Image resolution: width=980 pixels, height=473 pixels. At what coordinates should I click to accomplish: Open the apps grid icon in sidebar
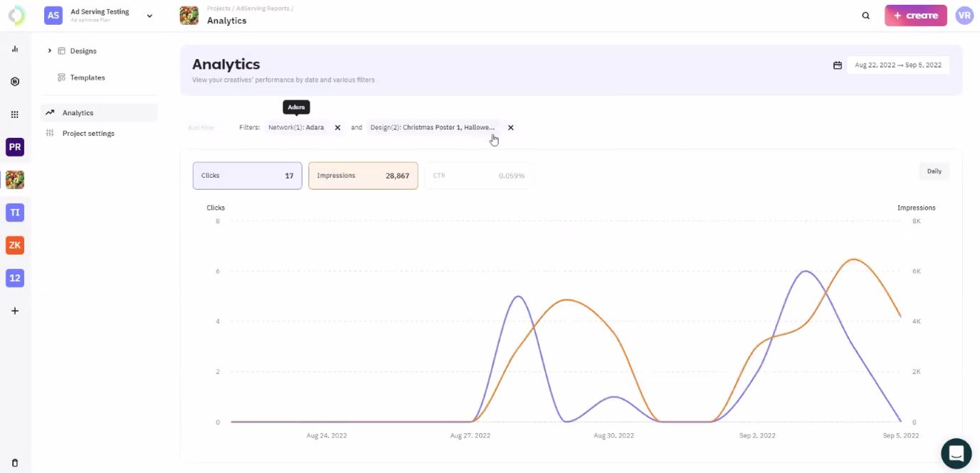[x=14, y=114]
